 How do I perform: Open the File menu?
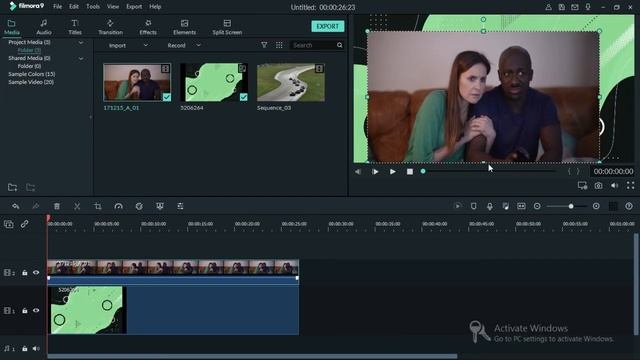tap(58, 7)
